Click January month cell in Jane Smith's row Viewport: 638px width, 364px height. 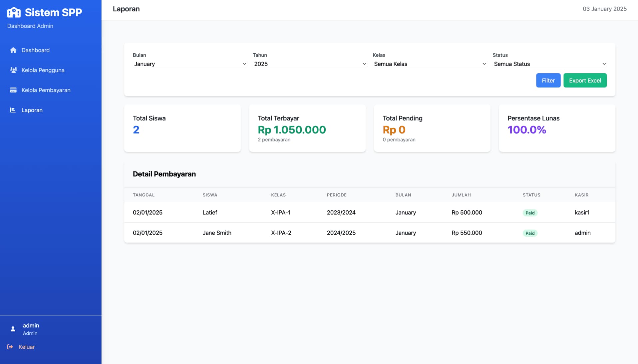point(406,233)
